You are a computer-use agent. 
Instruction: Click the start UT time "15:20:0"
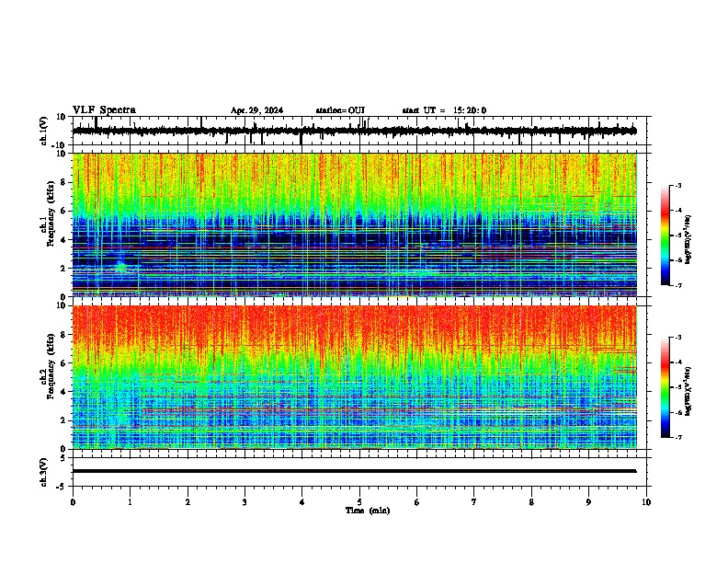(x=470, y=110)
